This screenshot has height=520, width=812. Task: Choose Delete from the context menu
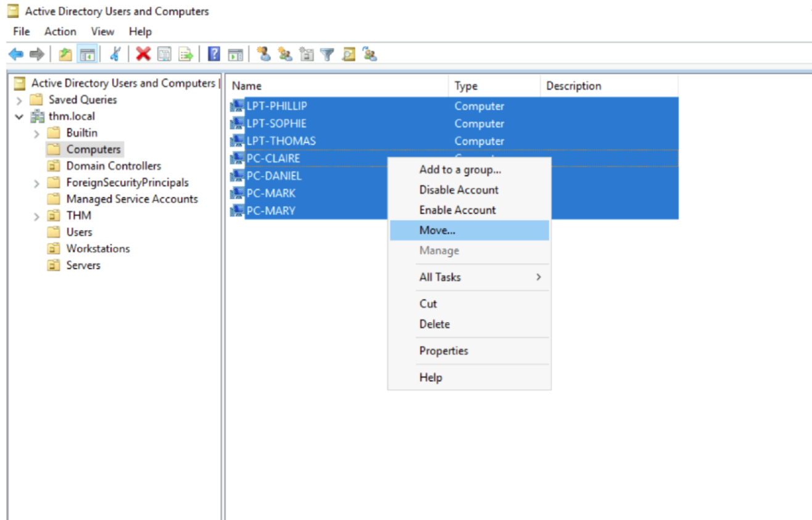point(469,324)
